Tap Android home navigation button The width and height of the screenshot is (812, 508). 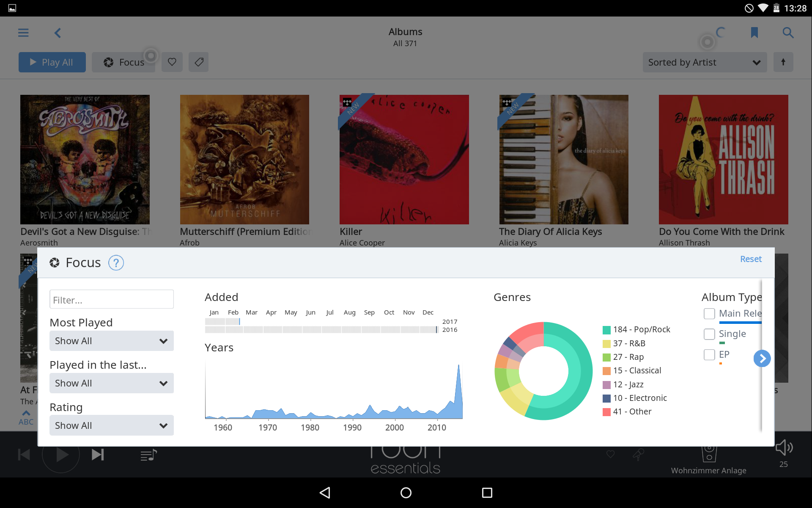point(406,493)
